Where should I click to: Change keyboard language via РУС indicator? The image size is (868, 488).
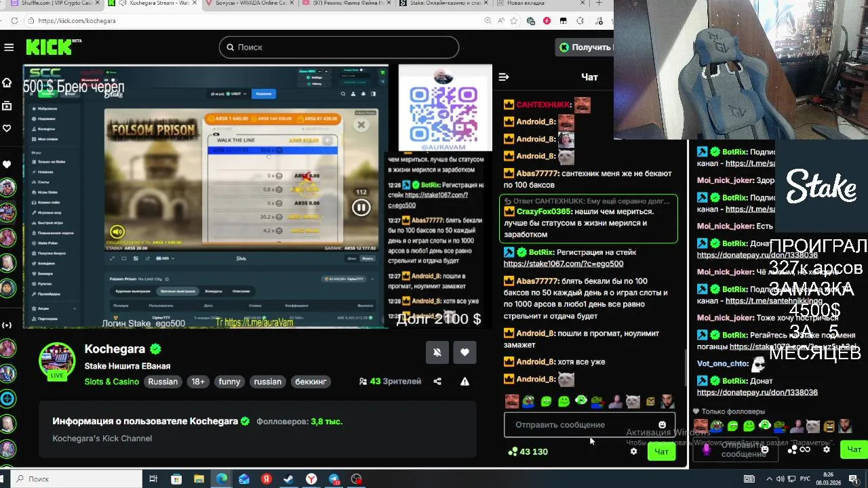806,479
